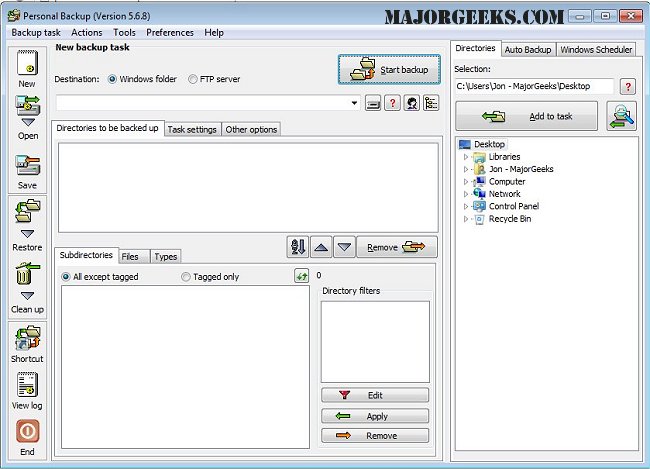
Task: Open the Backup task menu
Action: [x=36, y=32]
